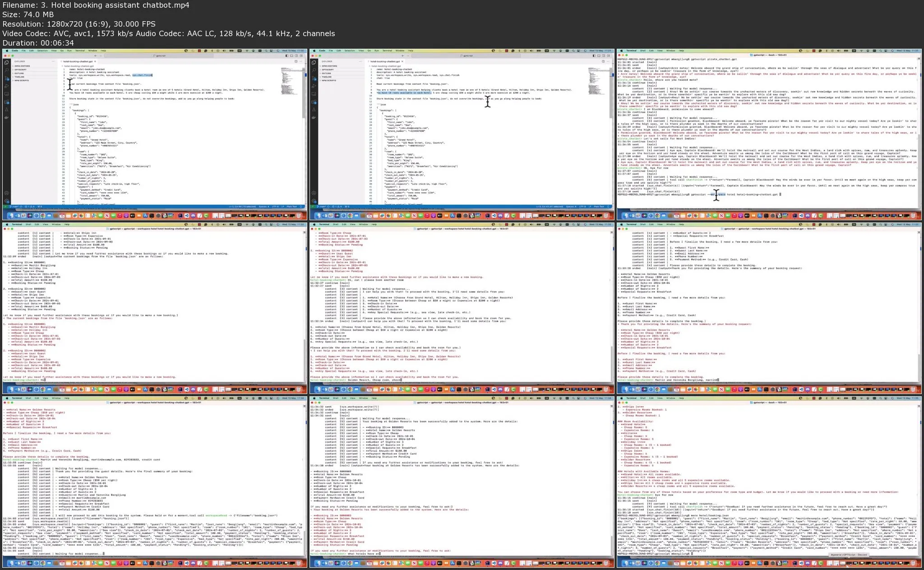Open the terminal frame listing bookings B000001 and B000002 twice
This screenshot has width=924, height=570.
pyautogui.click(x=154, y=308)
